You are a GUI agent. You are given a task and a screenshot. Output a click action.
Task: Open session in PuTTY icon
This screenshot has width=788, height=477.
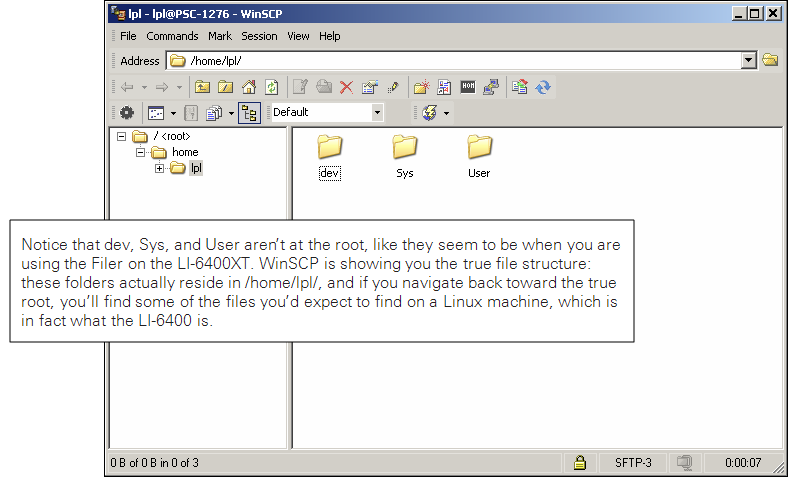(x=491, y=87)
